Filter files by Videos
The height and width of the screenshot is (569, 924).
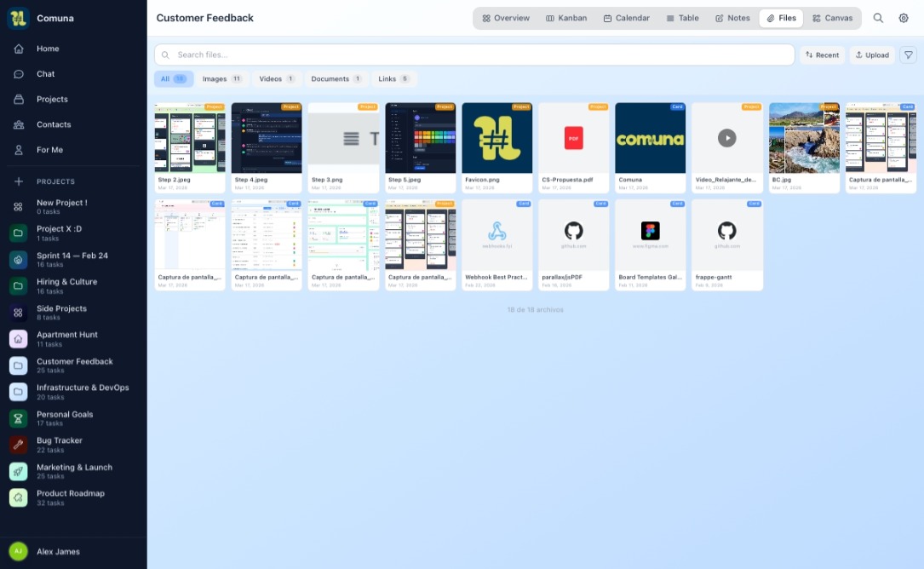pyautogui.click(x=278, y=79)
